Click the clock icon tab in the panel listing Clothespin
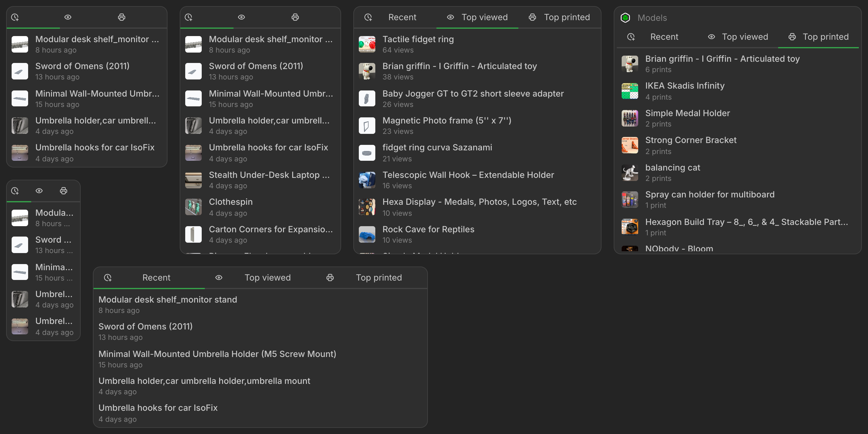 click(188, 17)
